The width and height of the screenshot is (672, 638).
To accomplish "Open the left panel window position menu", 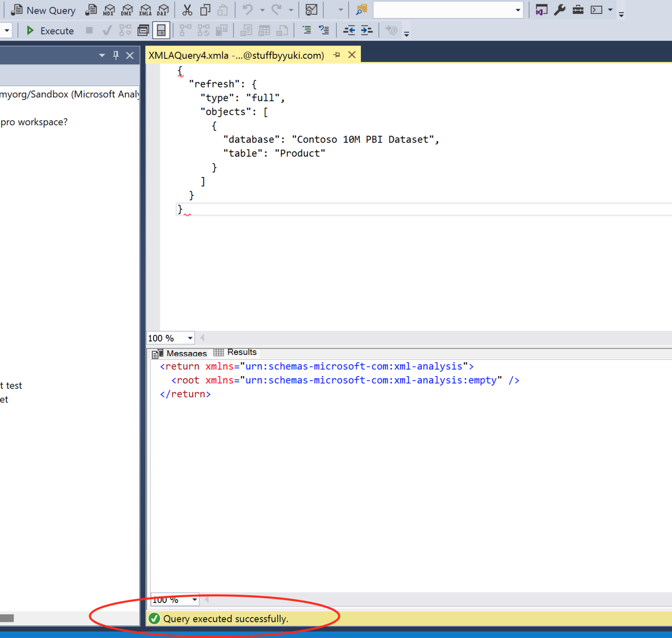I will pyautogui.click(x=102, y=55).
